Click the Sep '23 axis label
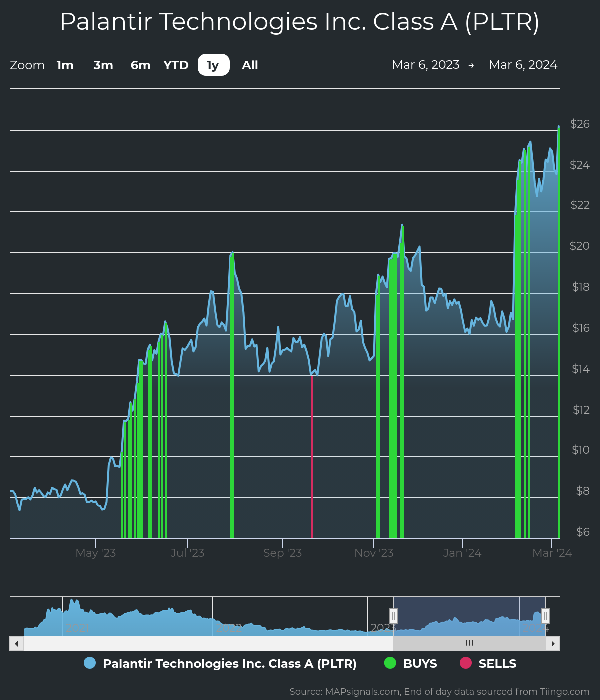 (x=282, y=553)
